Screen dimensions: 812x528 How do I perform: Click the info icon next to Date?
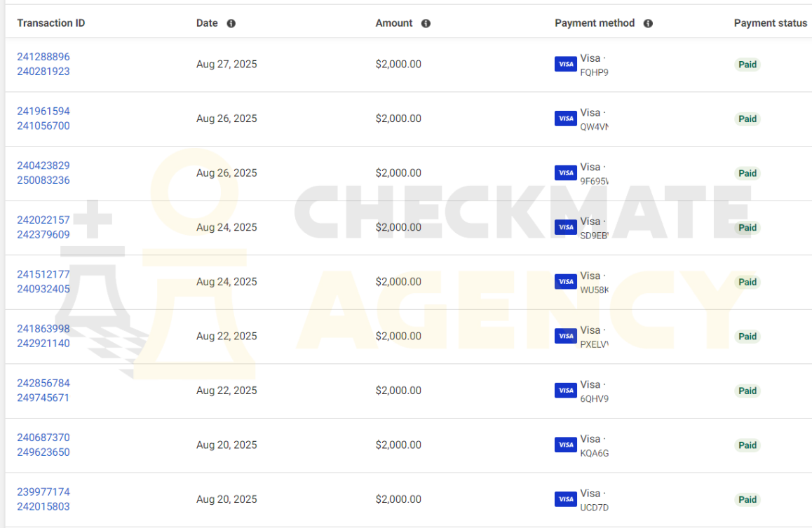pyautogui.click(x=231, y=23)
